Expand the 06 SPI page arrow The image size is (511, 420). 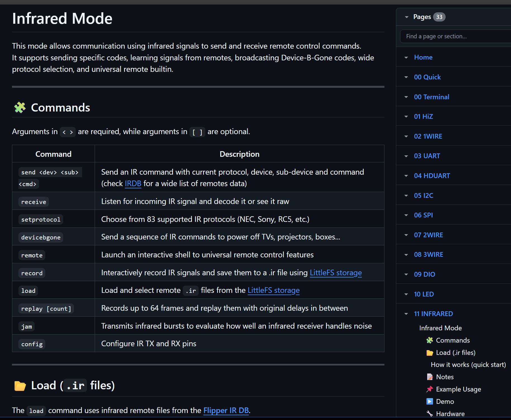[406, 215]
